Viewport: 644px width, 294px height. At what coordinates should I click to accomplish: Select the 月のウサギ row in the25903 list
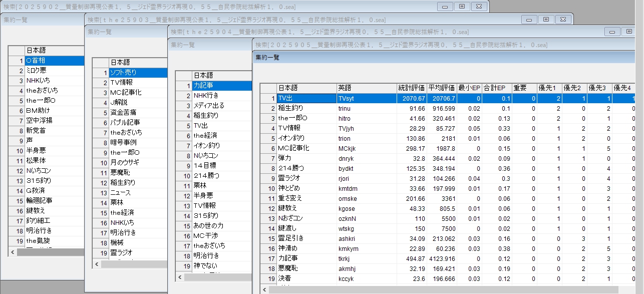[x=137, y=162]
